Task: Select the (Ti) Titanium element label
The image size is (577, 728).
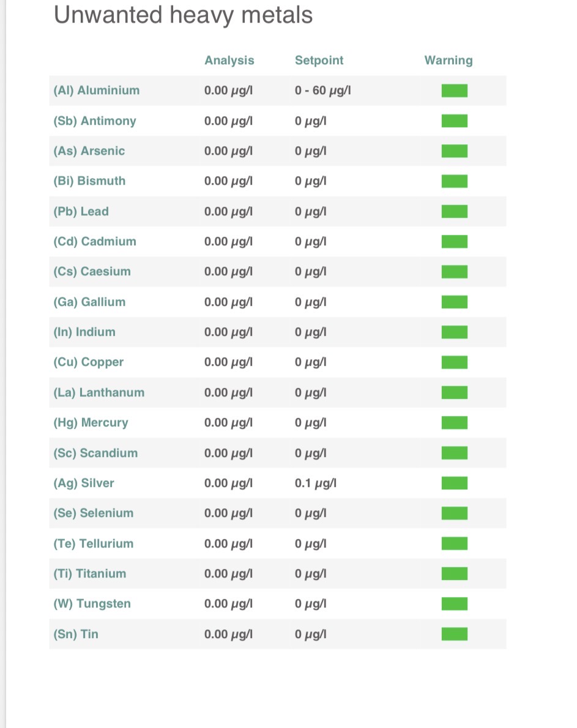Action: coord(90,574)
